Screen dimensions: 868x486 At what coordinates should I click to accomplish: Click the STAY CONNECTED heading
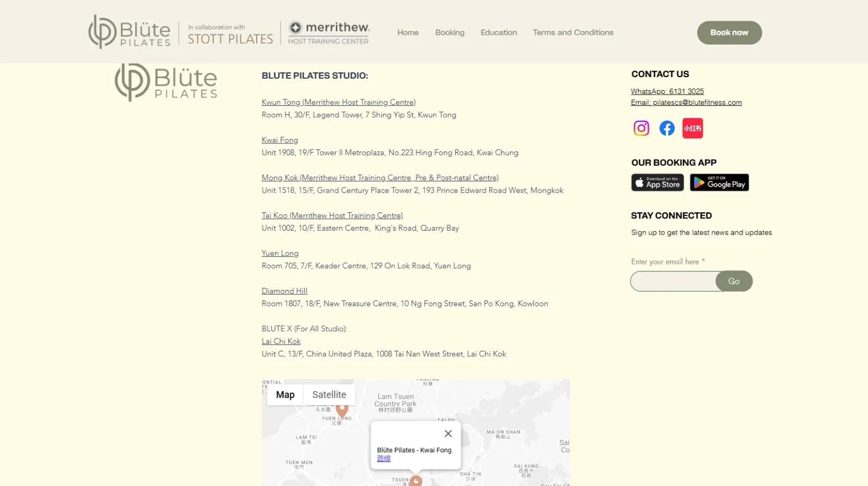point(672,216)
